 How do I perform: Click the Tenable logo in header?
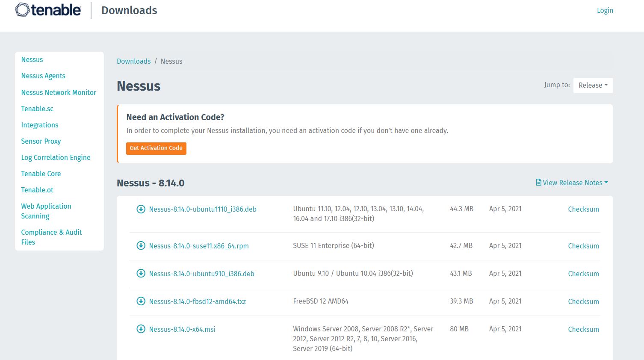(48, 10)
